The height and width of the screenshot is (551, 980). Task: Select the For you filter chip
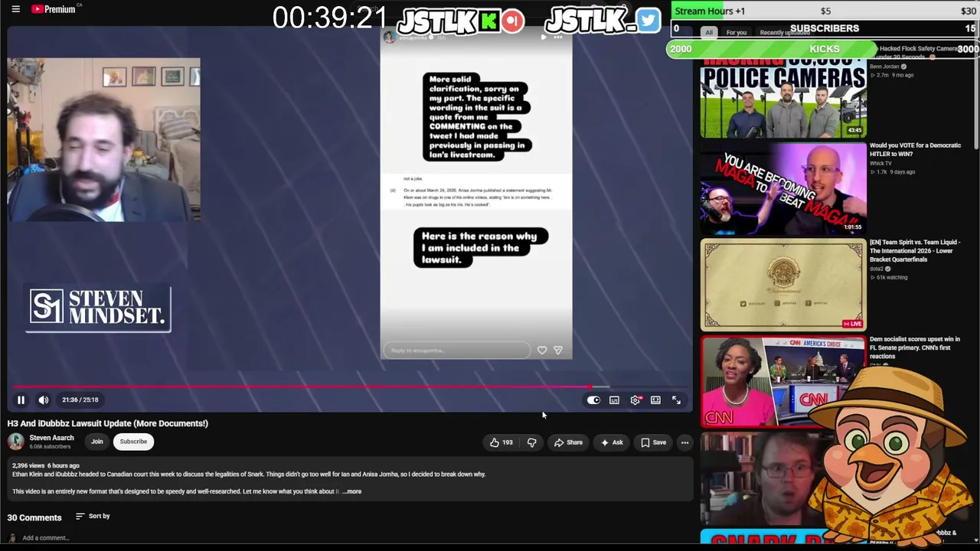click(x=736, y=33)
